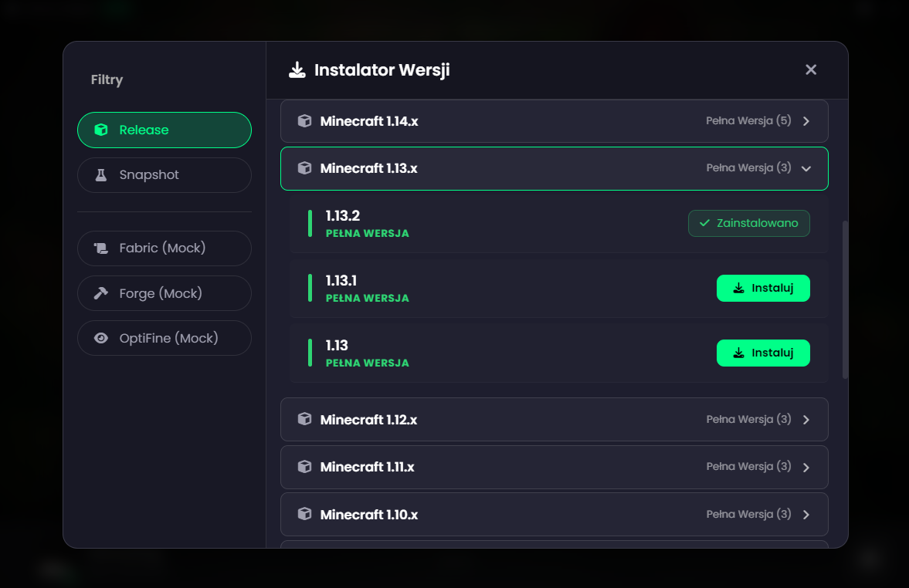The width and height of the screenshot is (909, 588).
Task: Select the wrench icon beside Forge (Mock)
Action: click(101, 293)
